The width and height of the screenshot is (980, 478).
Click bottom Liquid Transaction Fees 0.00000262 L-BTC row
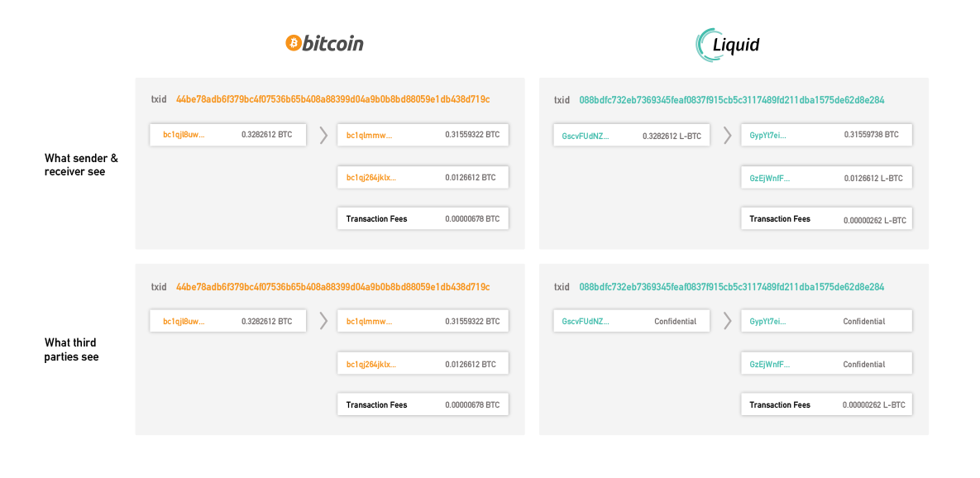pyautogui.click(x=826, y=405)
